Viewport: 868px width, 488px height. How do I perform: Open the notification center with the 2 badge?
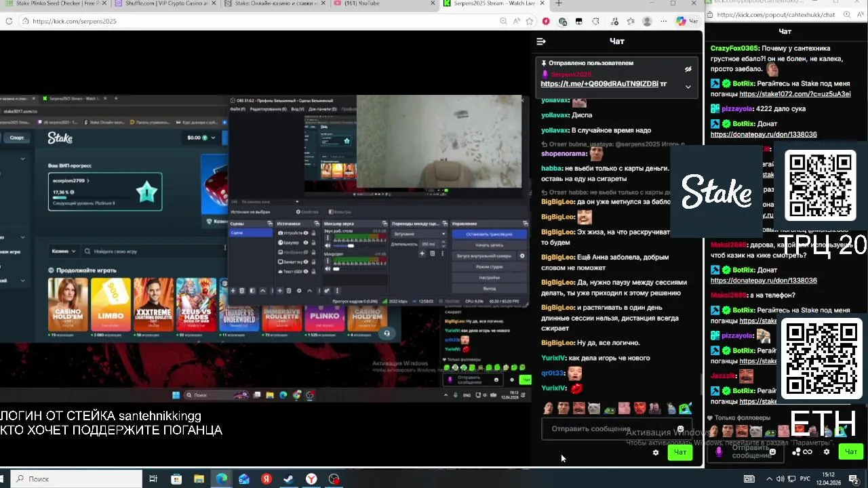click(x=854, y=479)
